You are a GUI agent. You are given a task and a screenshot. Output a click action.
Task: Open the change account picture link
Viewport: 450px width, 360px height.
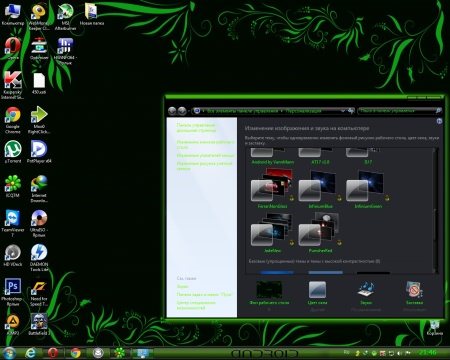[204, 166]
